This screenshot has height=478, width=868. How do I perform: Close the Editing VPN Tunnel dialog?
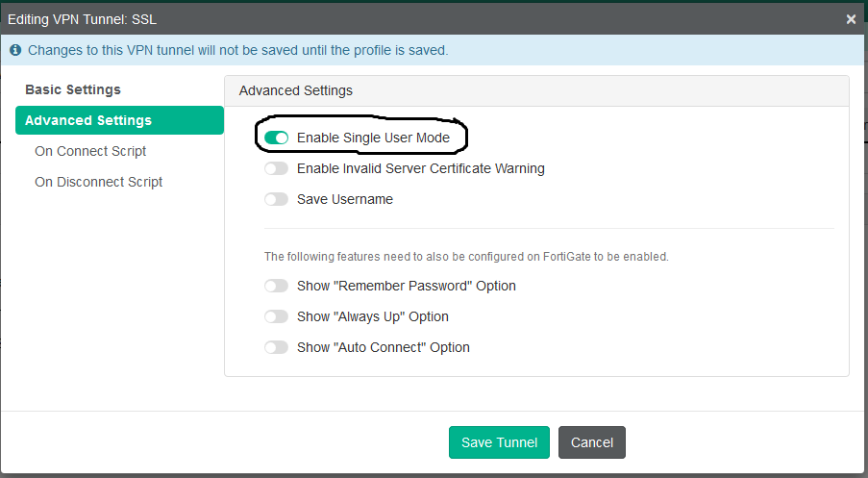click(x=851, y=18)
